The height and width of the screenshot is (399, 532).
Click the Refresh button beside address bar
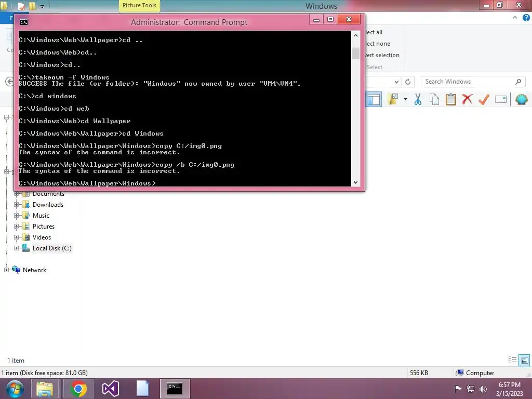point(408,82)
